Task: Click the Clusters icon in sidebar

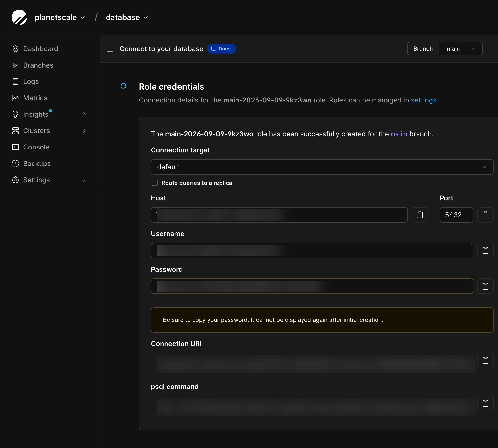Action: pyautogui.click(x=15, y=131)
